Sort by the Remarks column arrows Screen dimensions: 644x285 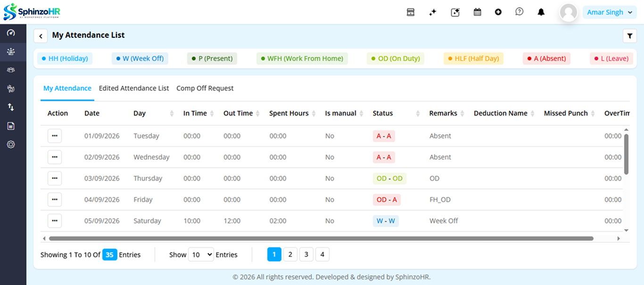[462, 113]
